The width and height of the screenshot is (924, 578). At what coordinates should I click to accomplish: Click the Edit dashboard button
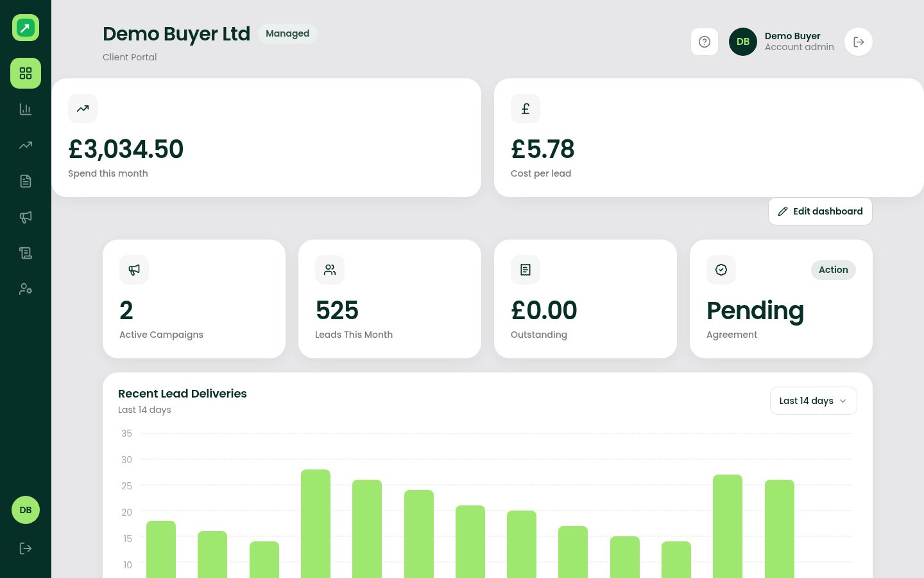click(x=820, y=211)
